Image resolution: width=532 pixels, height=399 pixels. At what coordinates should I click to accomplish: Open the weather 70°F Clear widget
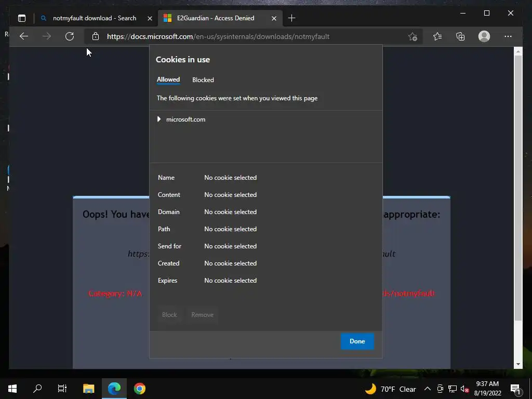[390, 389]
